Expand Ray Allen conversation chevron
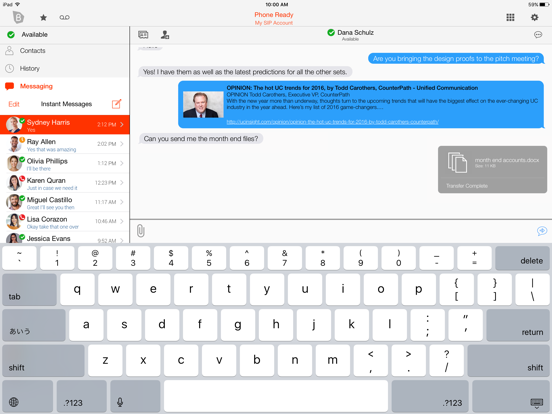Screen dimensions: 552x414 tap(122, 144)
